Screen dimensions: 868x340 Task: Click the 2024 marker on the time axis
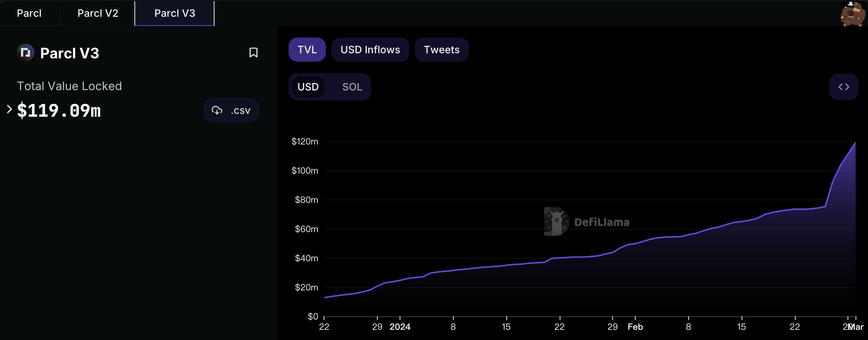tap(400, 327)
